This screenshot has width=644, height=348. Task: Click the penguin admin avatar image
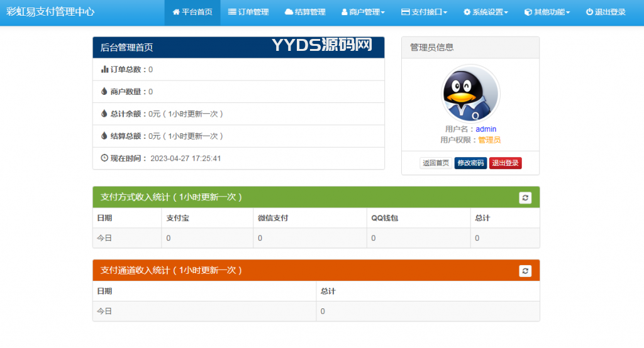point(470,94)
